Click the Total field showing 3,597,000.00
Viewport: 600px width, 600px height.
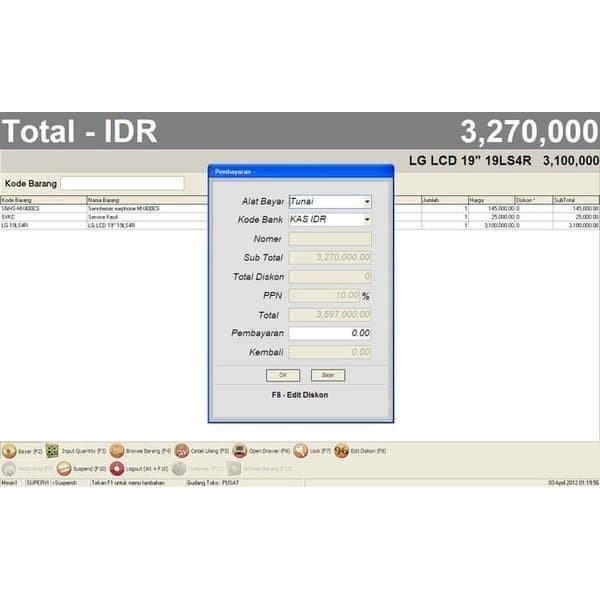(330, 315)
